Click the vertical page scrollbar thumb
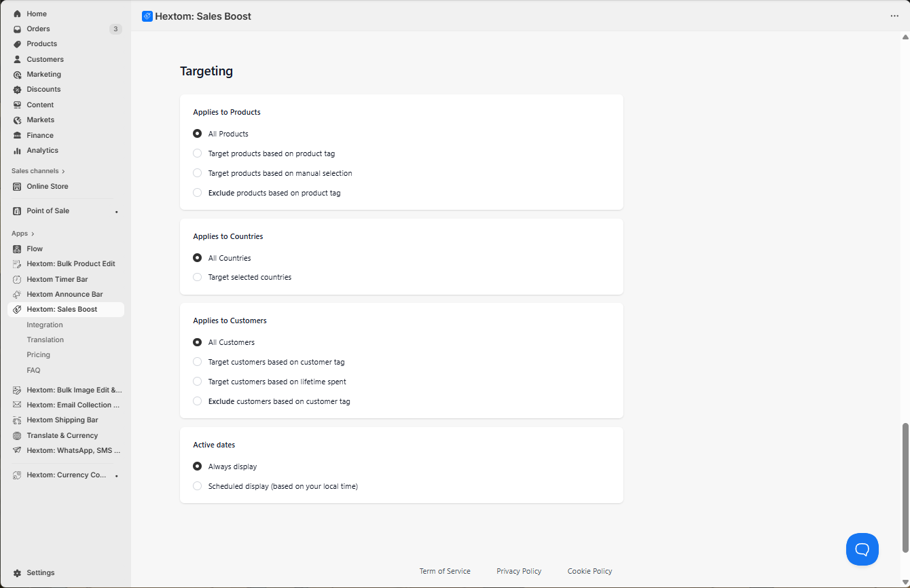This screenshot has height=588, width=910. tap(905, 487)
